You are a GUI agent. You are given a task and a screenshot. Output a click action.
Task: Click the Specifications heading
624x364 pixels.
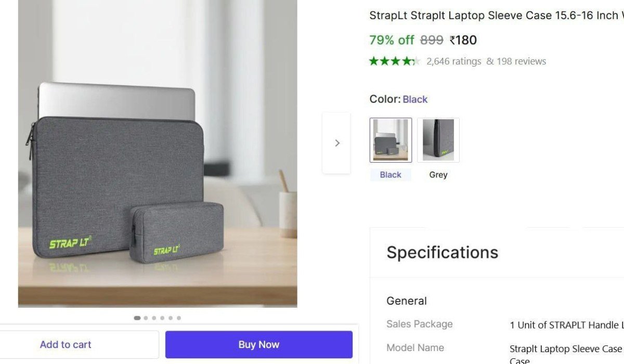443,252
